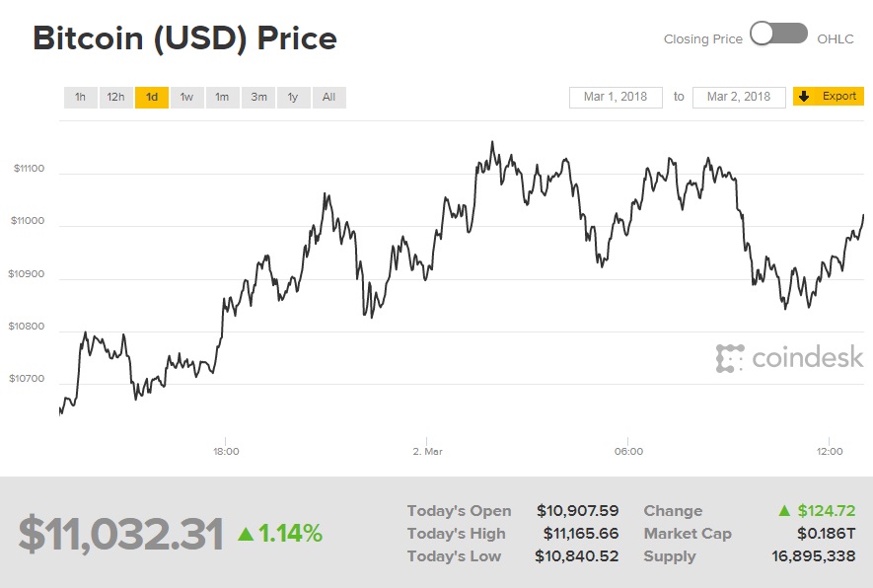Image resolution: width=873 pixels, height=588 pixels.
Task: Toggle the Closing Price/OHLC switch
Action: point(778,35)
